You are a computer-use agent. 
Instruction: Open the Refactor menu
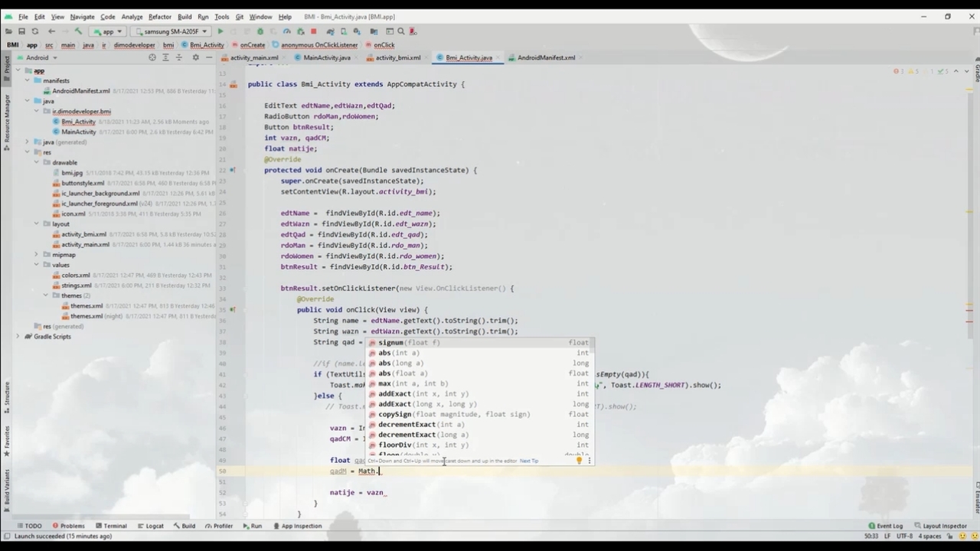tap(159, 16)
